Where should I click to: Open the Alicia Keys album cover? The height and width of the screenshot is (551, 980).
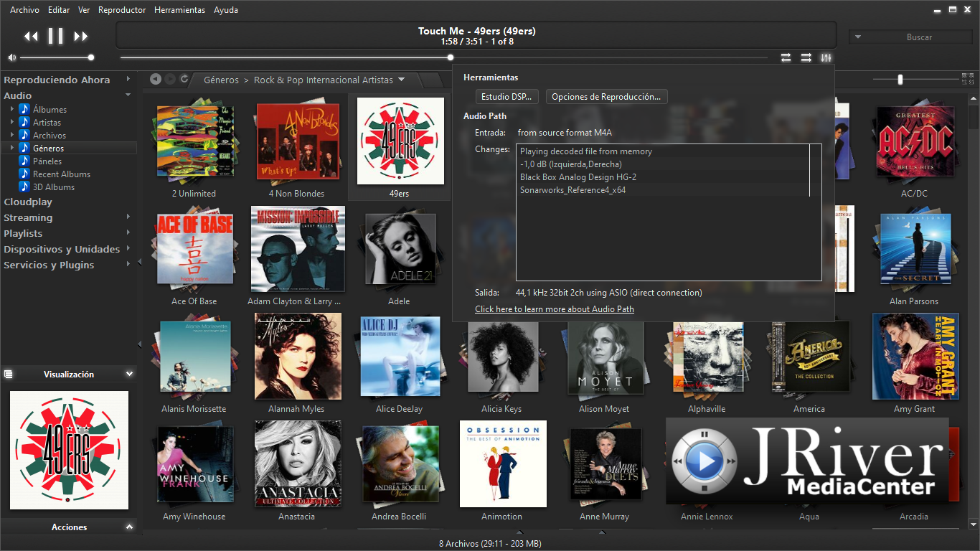503,357
